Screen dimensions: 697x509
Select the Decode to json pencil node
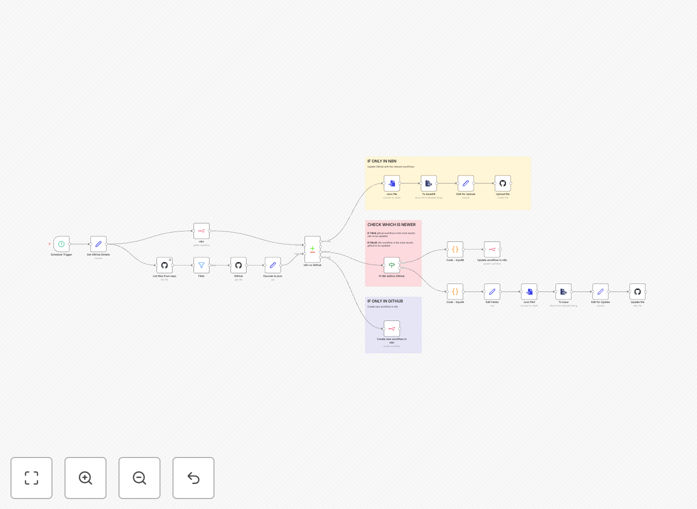click(x=272, y=265)
